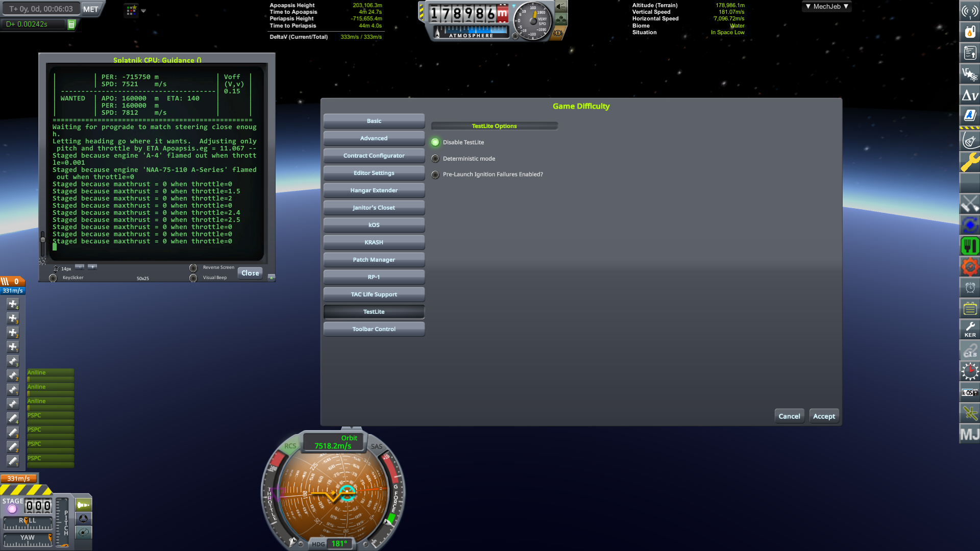Open the orange gear toolbar icon
Viewport: 980px width, 551px height.
click(970, 267)
